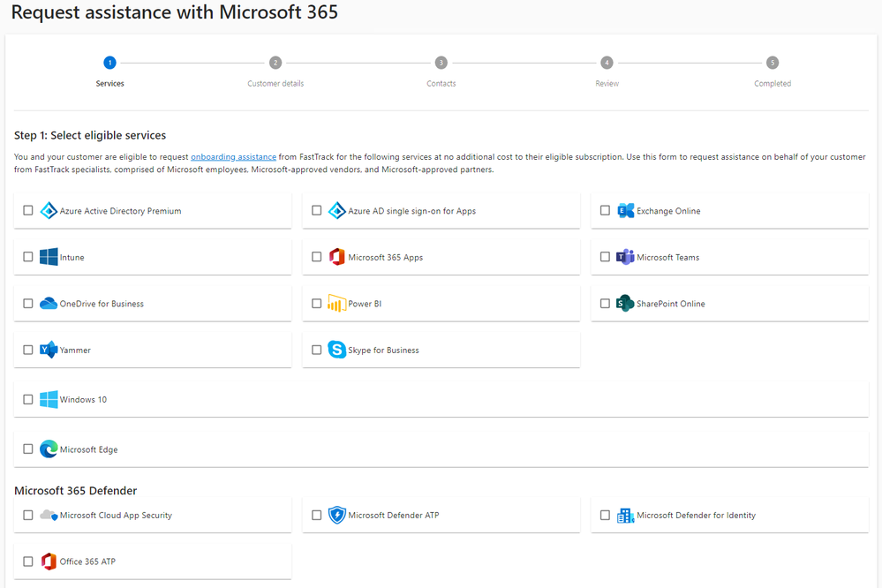This screenshot has width=882, height=588.
Task: Jump to step 2 Customer details
Action: click(x=275, y=63)
